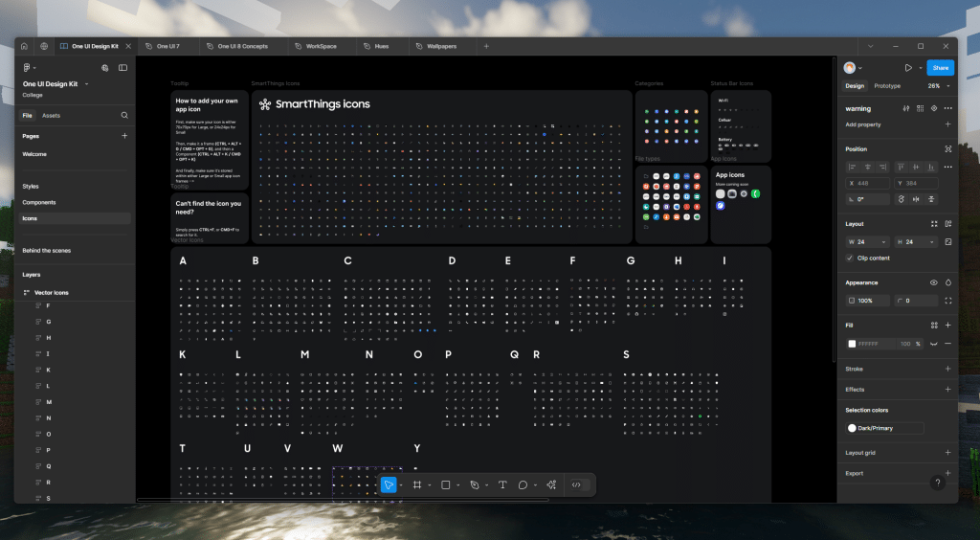Open the library globe icon in left panel
The image size is (980, 540).
[105, 67]
